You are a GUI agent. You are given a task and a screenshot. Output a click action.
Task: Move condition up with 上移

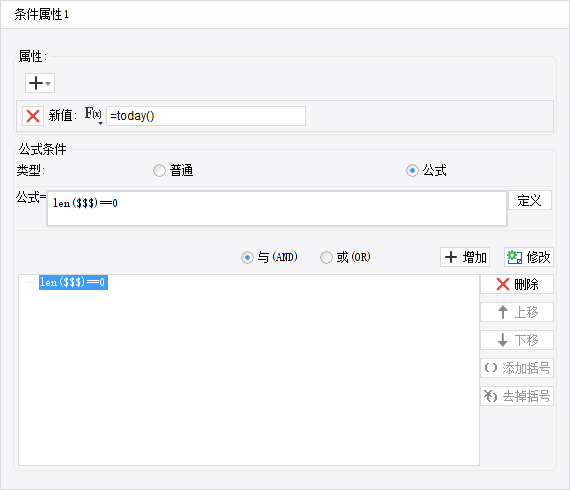pyautogui.click(x=517, y=312)
